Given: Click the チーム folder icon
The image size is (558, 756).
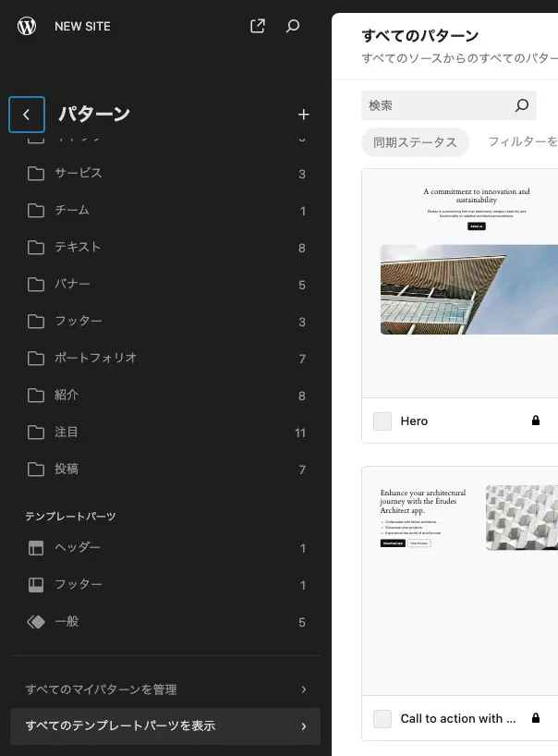Looking at the screenshot, I should click(x=36, y=211).
